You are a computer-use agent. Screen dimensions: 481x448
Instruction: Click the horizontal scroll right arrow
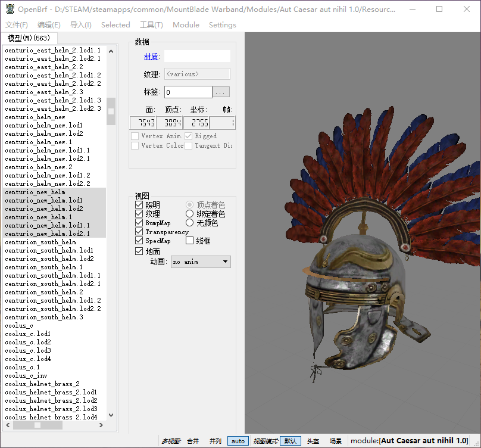101,425
